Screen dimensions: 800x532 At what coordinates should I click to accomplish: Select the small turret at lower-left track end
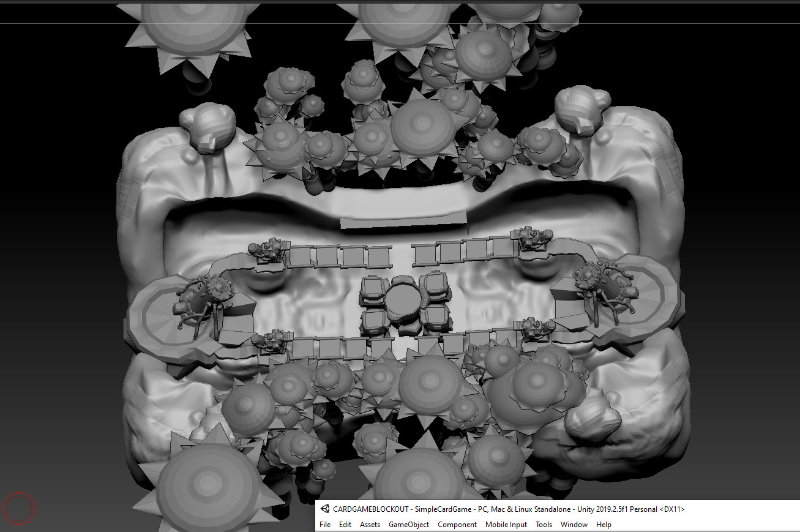click(x=271, y=340)
